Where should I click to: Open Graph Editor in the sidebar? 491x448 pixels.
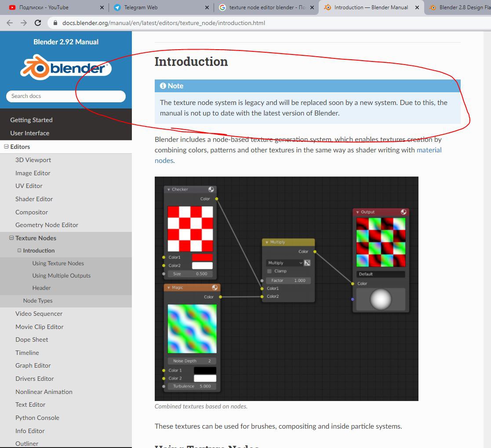(x=33, y=365)
